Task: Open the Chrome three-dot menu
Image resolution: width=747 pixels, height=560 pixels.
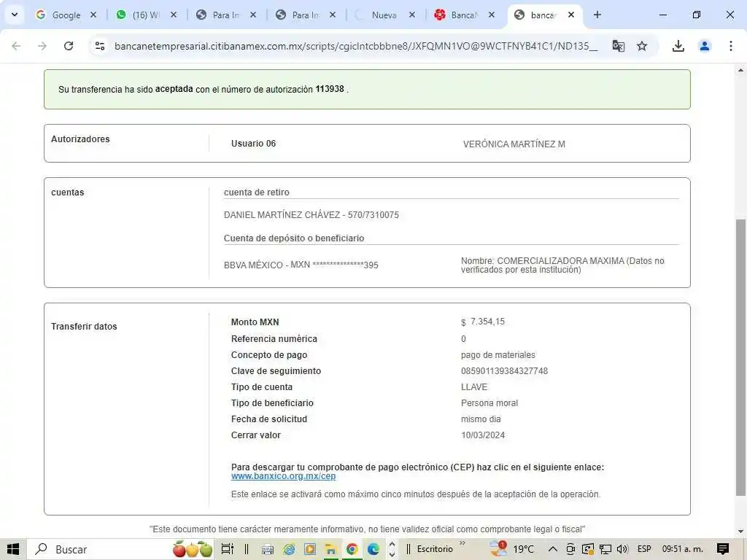Action: 730,46
